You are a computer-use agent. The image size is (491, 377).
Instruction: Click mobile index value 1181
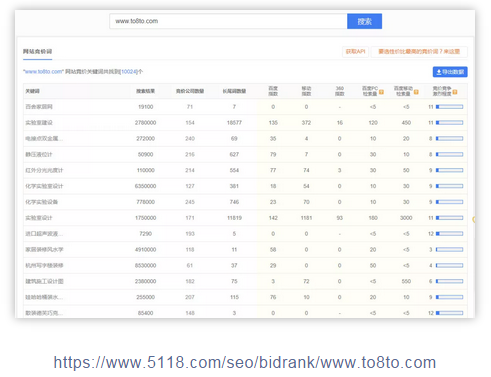306,218
